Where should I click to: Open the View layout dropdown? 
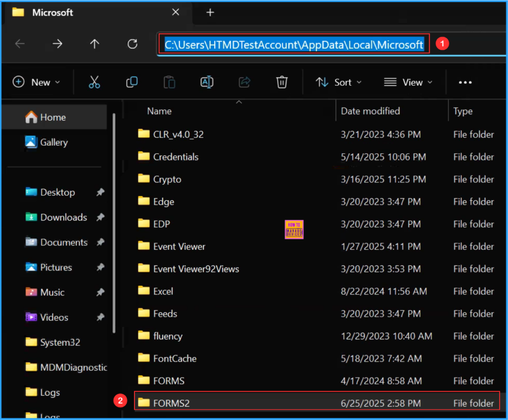[408, 82]
